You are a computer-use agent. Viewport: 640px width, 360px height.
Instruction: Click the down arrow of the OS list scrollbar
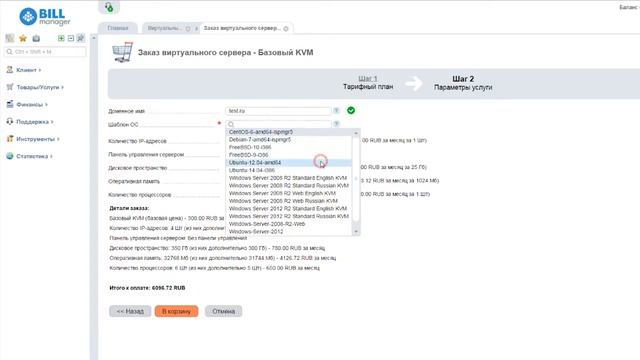click(x=356, y=231)
